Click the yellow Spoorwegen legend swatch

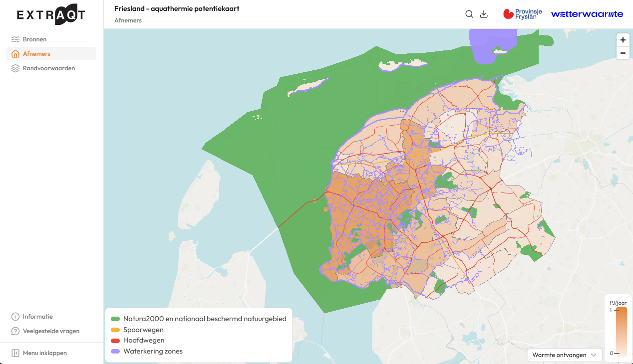click(x=115, y=330)
